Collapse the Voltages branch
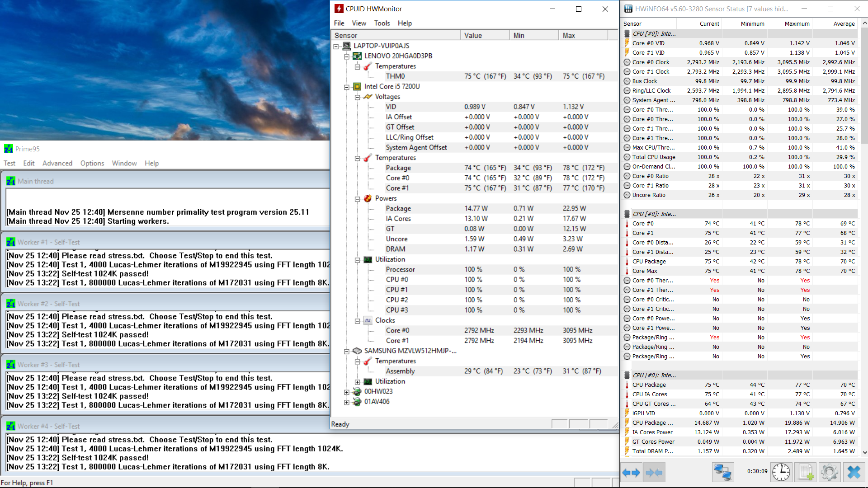This screenshot has height=488, width=868. pyautogui.click(x=357, y=97)
